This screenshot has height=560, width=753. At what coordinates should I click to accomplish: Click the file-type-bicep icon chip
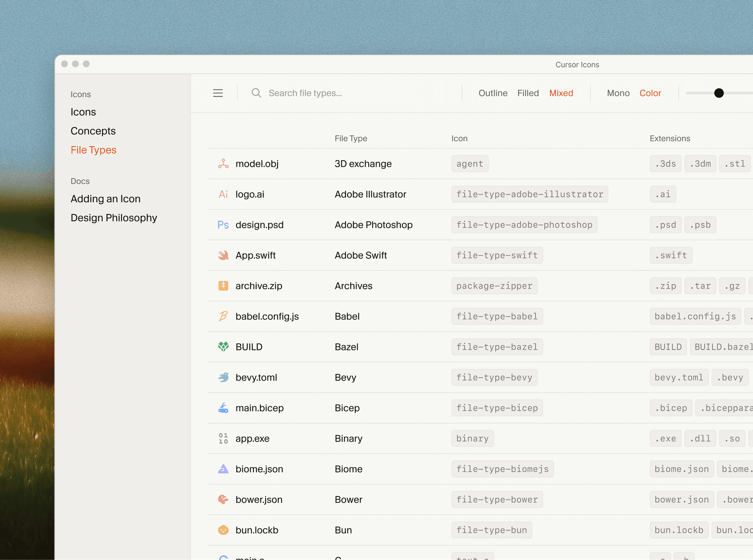(497, 408)
